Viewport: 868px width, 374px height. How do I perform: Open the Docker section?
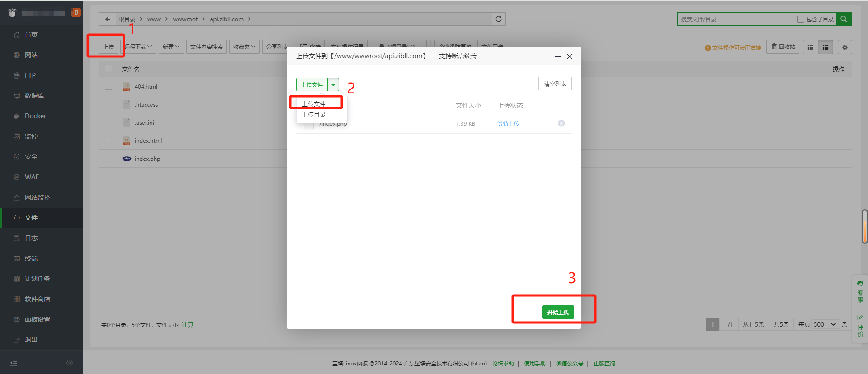pos(35,116)
